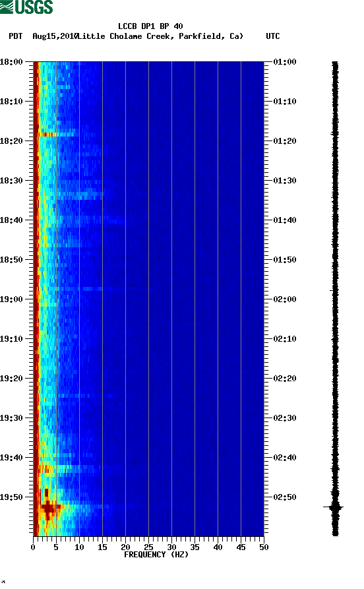Viewport: 364px width, 589px height.
Task: Select the title text LCCB DP1 BP 40
Action: [x=150, y=26]
